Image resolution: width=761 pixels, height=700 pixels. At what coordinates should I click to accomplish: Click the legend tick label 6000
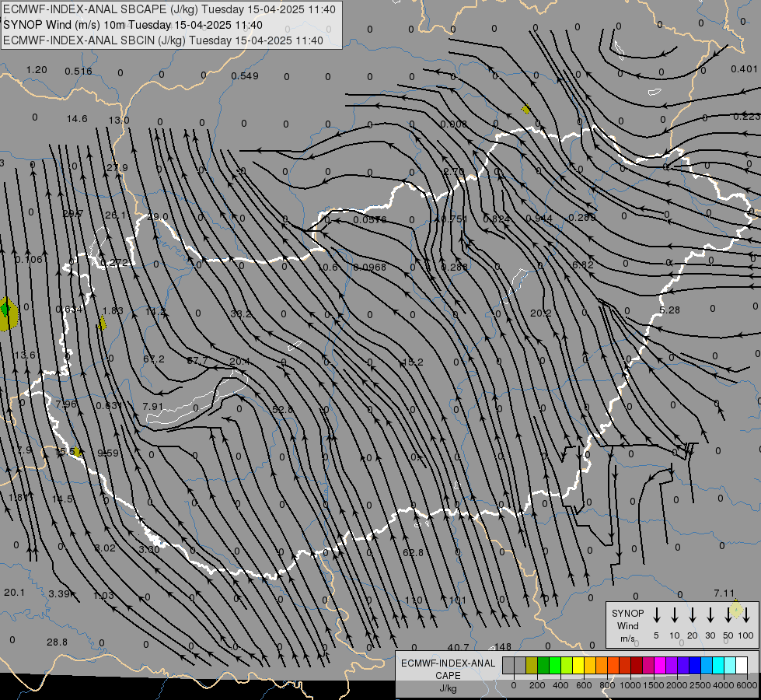pyautogui.click(x=746, y=685)
